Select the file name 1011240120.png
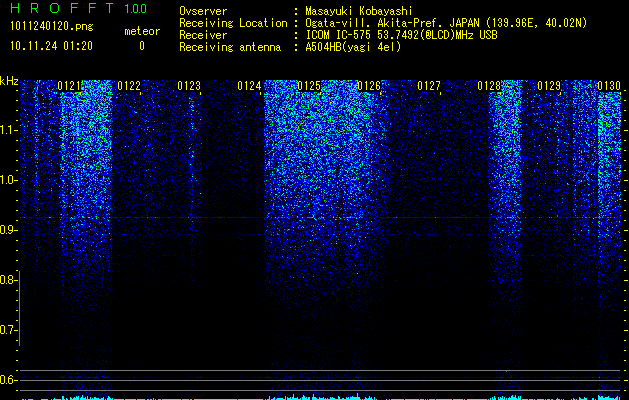The image size is (629, 400). tap(52, 27)
